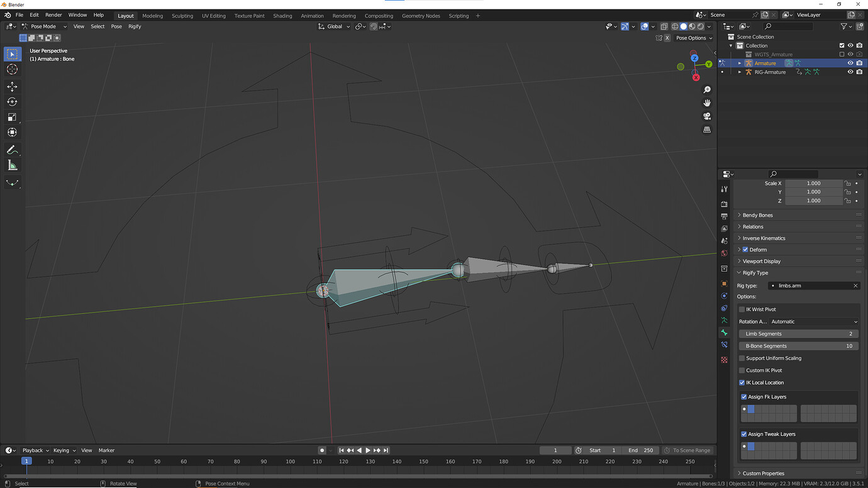
Task: Expand the Viewport Display panel
Action: coord(799,261)
